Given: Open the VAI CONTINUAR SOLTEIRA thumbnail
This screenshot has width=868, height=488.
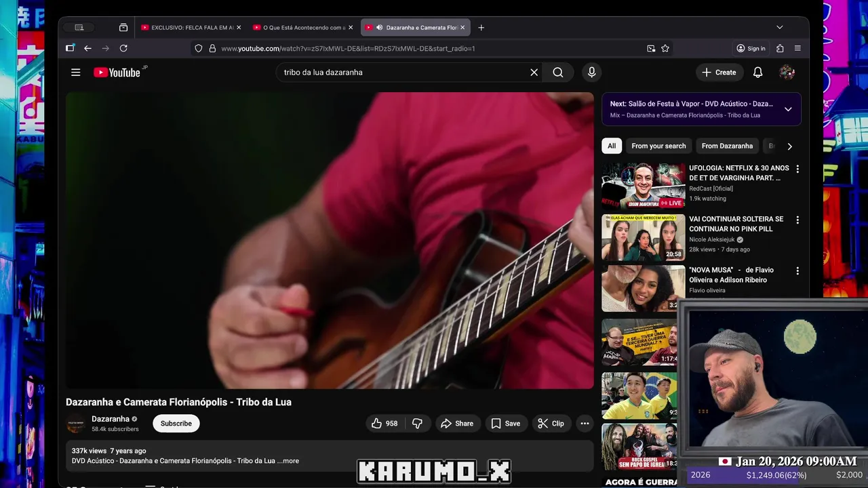Looking at the screenshot, I should [x=644, y=237].
